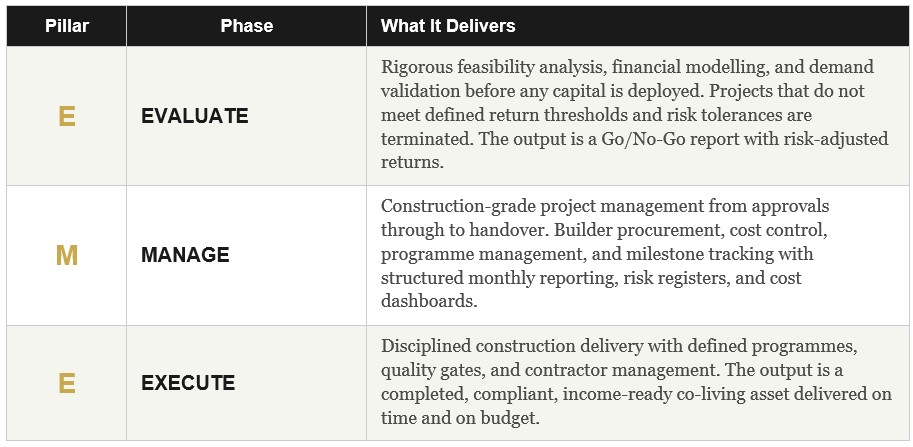
Task: Click the gold M pillar letter
Action: tap(66, 255)
